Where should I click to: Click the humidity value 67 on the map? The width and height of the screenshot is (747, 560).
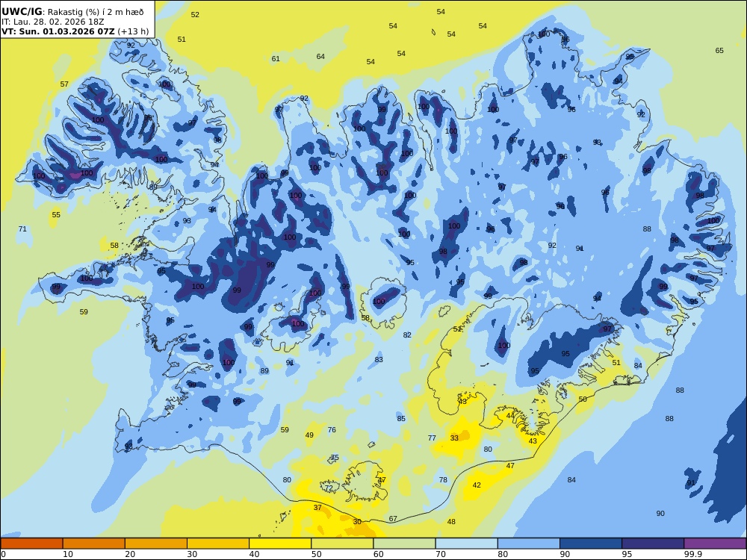click(x=393, y=519)
